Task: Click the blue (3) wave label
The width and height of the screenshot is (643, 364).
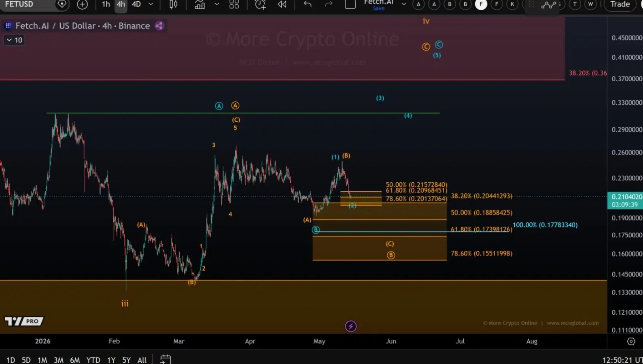Action: click(x=380, y=98)
